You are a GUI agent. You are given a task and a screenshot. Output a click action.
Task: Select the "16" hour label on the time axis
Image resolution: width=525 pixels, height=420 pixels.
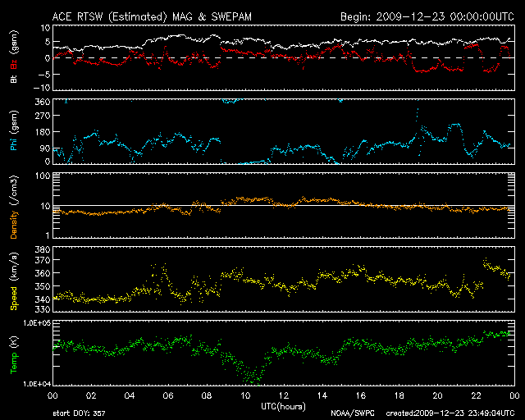point(361,395)
